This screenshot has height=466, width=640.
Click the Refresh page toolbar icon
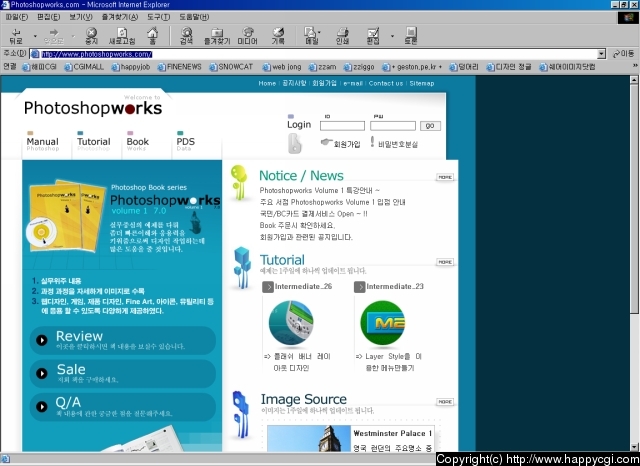[122, 36]
